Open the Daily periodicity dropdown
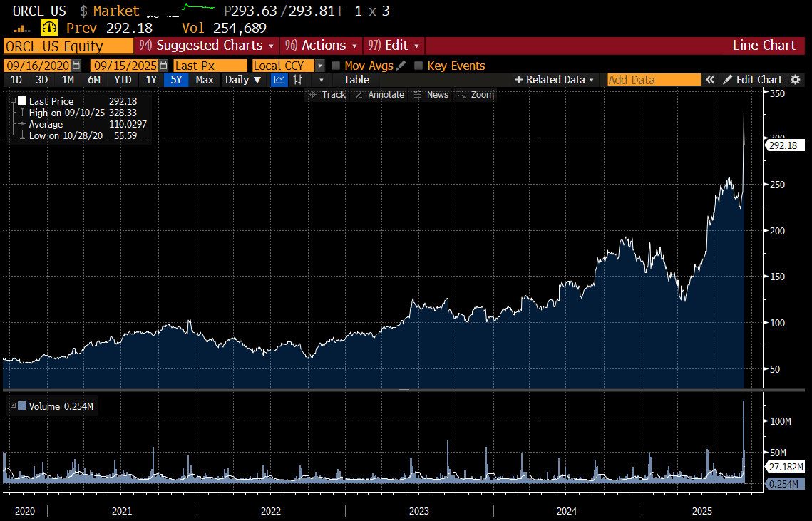Screen dimensions: 812x521 point(243,80)
